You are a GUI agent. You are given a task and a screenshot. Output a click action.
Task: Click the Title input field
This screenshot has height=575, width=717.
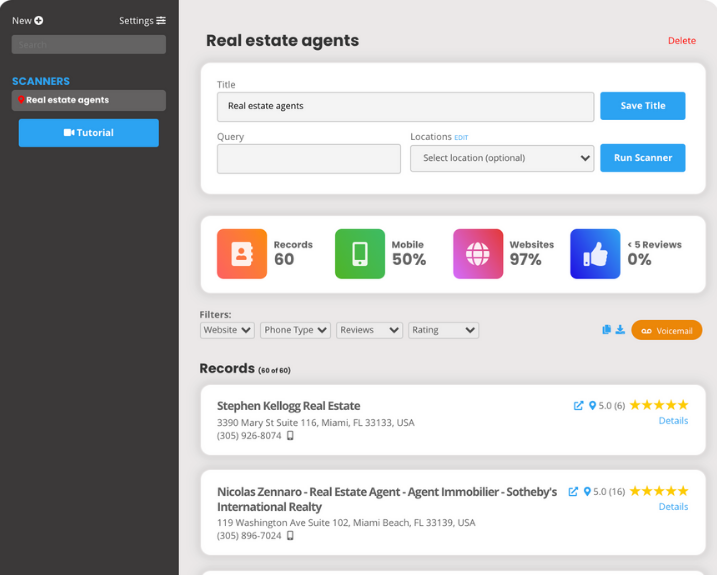point(406,107)
